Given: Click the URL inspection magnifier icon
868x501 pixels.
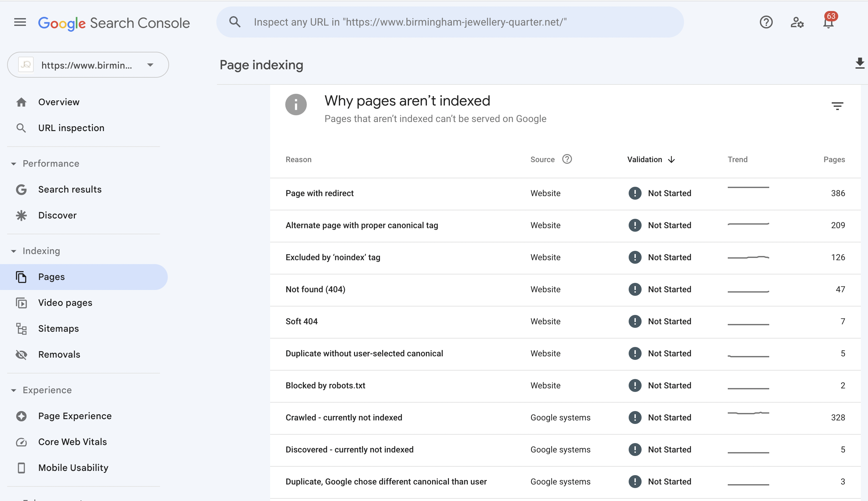Looking at the screenshot, I should click(x=21, y=128).
